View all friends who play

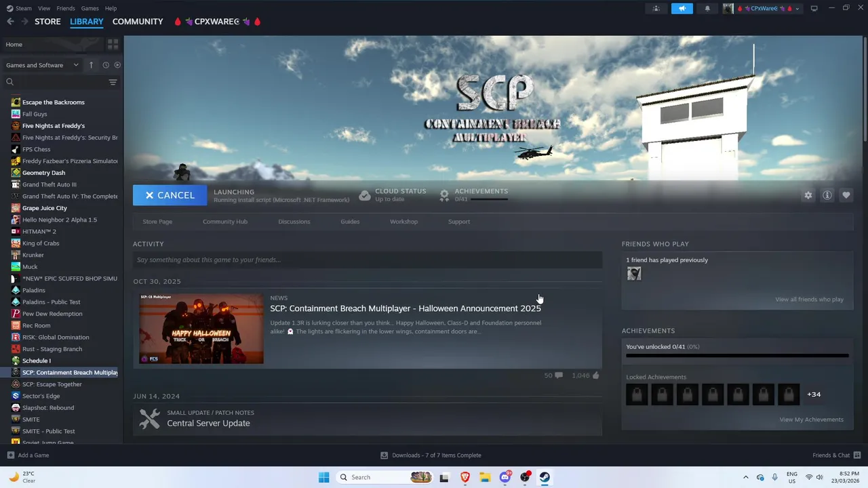[810, 300]
